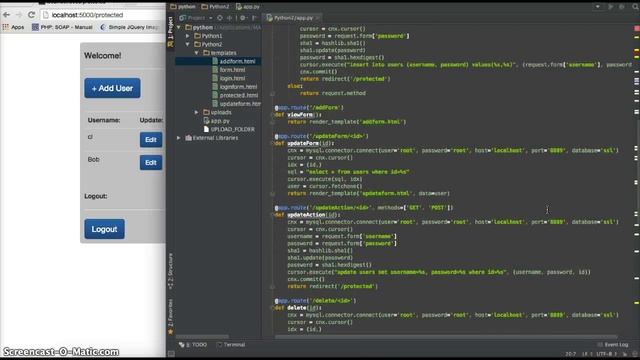Click the Search Everywhere magnifier icon
Screen dimensions: 640x360
(x=635, y=7)
